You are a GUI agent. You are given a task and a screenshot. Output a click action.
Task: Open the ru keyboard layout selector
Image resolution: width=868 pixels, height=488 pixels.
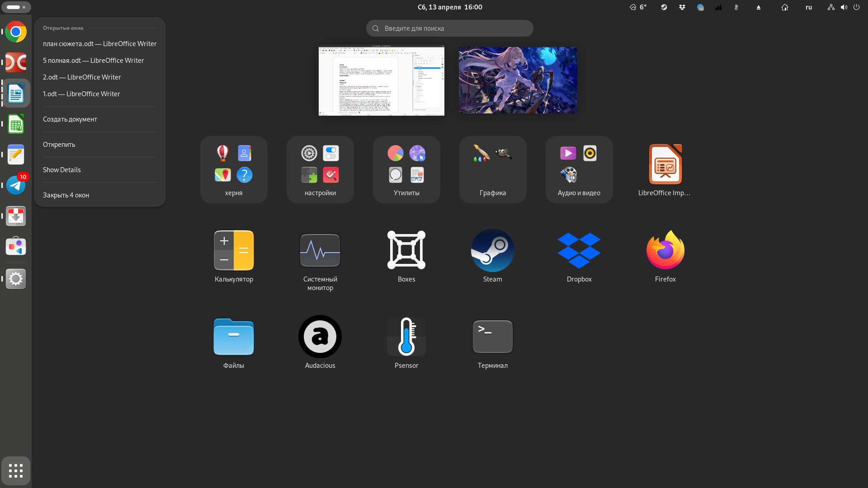point(808,7)
